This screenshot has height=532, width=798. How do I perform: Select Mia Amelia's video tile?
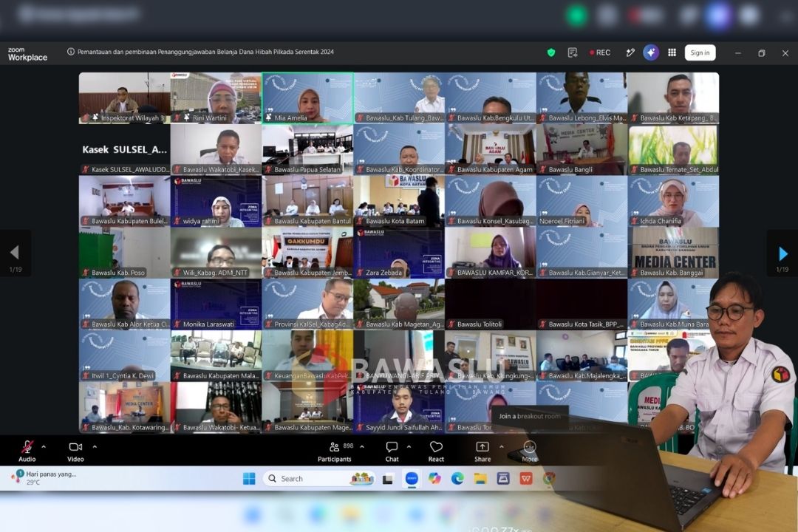pos(307,98)
